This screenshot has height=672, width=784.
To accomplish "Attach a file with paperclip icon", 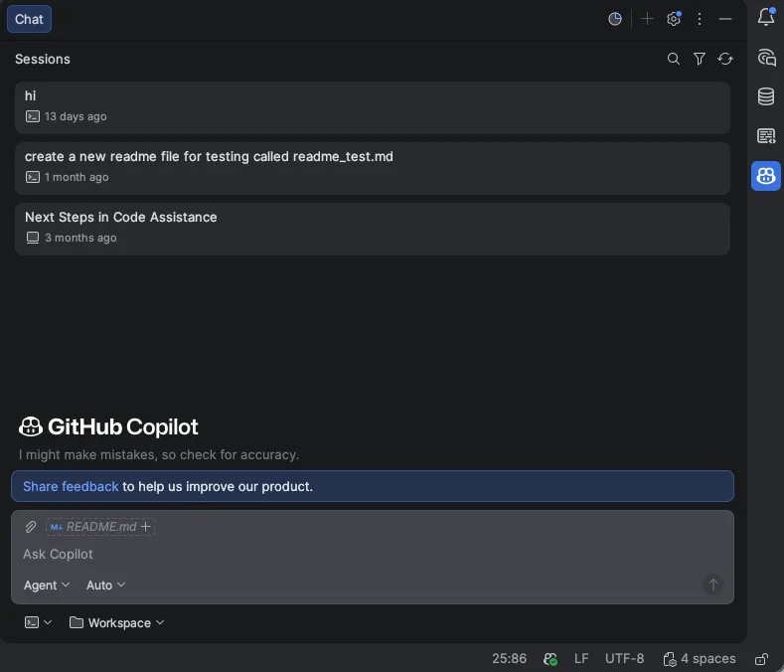I will 31,527.
